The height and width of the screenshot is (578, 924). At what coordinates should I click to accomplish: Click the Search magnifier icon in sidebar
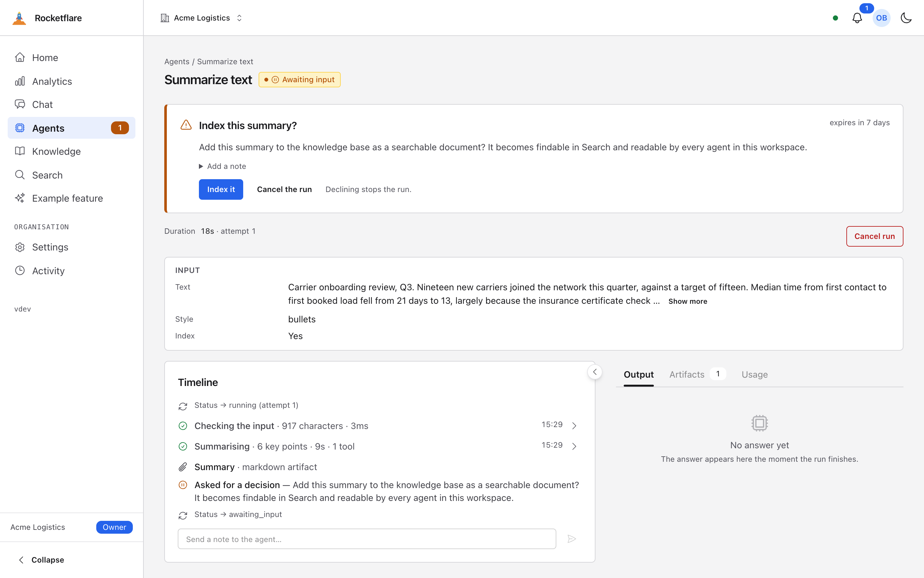pos(20,175)
